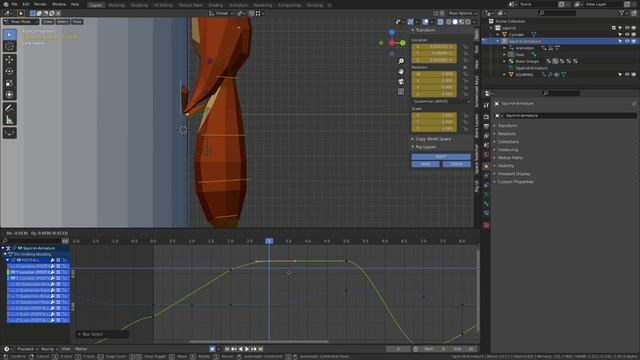Viewport: 640px width, 360px height.
Task: Click the viewport zoom magnifier icon
Action: 401,61
